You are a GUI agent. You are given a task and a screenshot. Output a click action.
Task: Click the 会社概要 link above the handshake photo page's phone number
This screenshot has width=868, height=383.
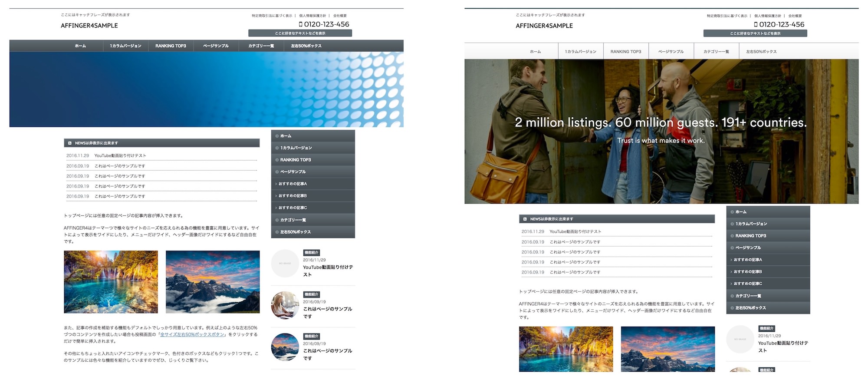pos(795,16)
